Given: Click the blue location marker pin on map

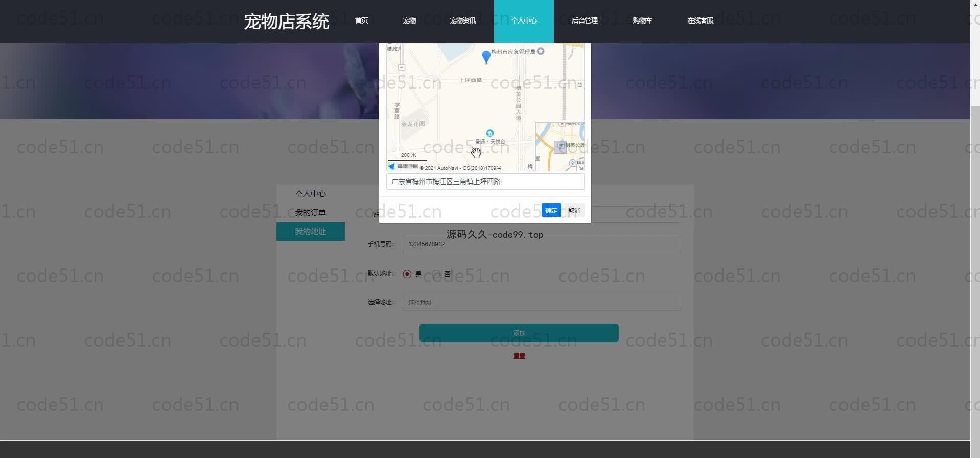Looking at the screenshot, I should coord(486,57).
